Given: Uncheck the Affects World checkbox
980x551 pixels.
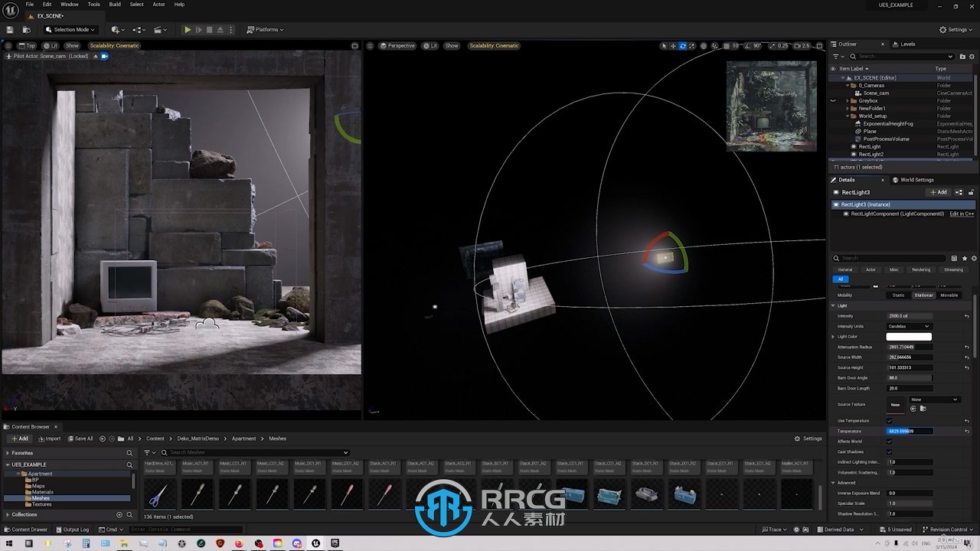Looking at the screenshot, I should (889, 442).
